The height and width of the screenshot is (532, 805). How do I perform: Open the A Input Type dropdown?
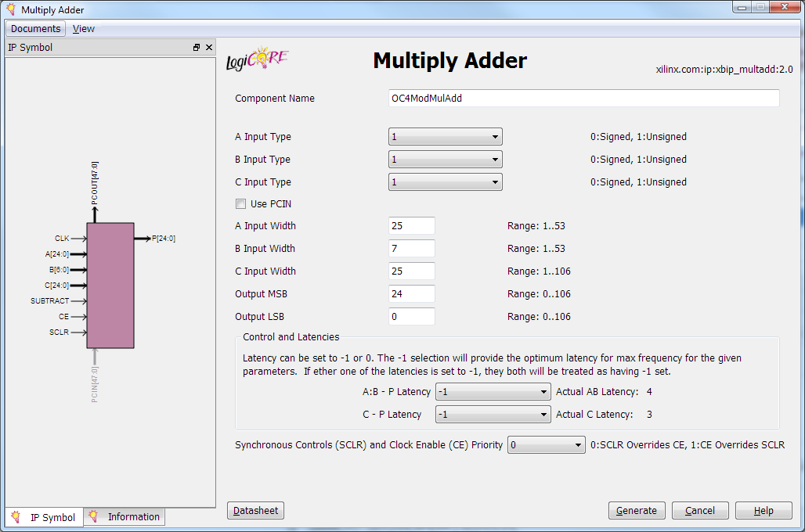[445, 136]
